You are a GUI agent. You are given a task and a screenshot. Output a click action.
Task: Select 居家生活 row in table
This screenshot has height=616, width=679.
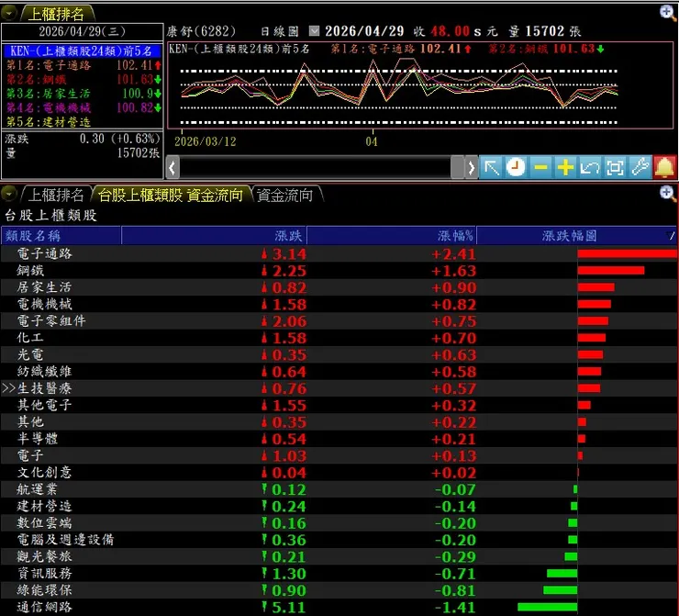coord(339,287)
